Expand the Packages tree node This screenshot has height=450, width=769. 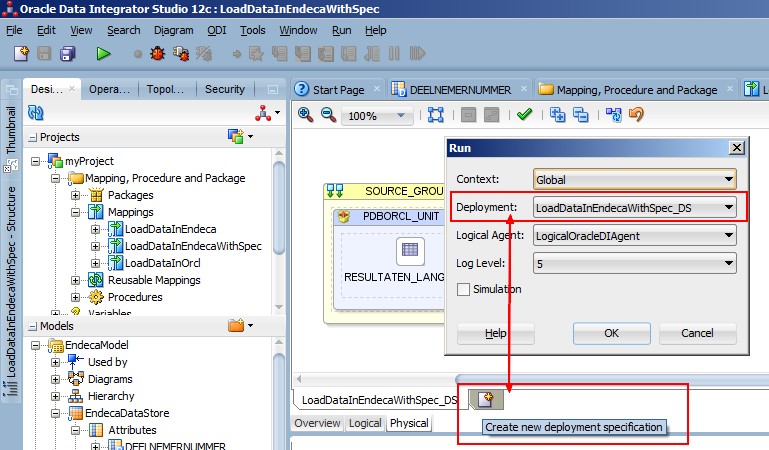point(76,195)
